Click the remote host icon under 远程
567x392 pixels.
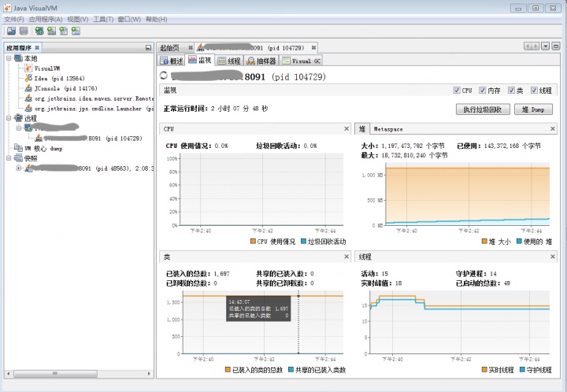[28, 128]
